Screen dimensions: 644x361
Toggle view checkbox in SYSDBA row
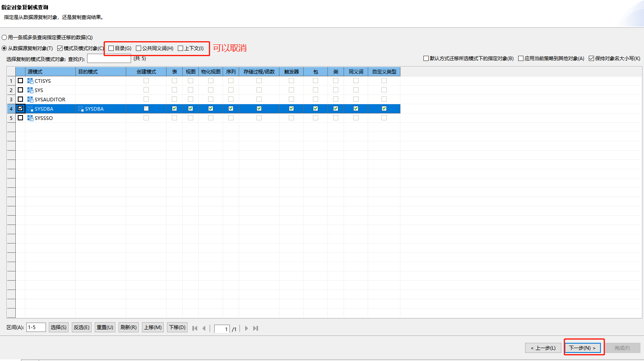coord(190,108)
